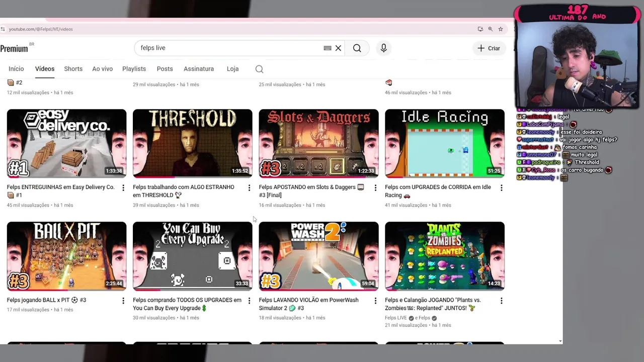Screen dimensions: 644x362
Task: Open the Slots & Daggers video thumbnail
Action: (x=318, y=143)
